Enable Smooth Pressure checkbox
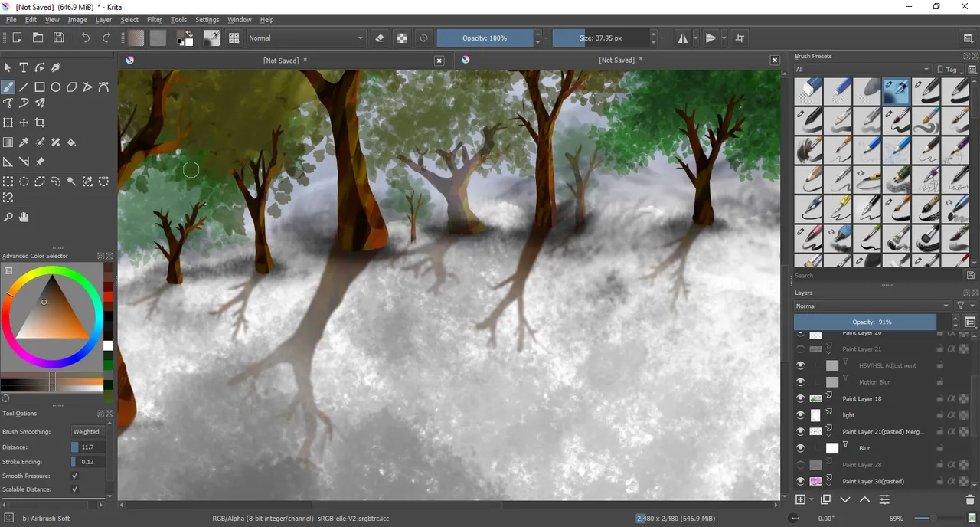 [x=74, y=476]
